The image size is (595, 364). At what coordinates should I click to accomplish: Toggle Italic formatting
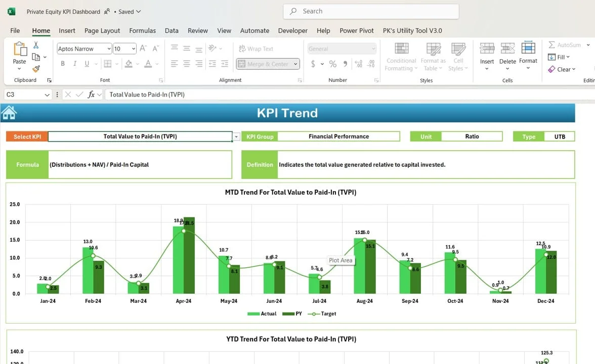(75, 64)
